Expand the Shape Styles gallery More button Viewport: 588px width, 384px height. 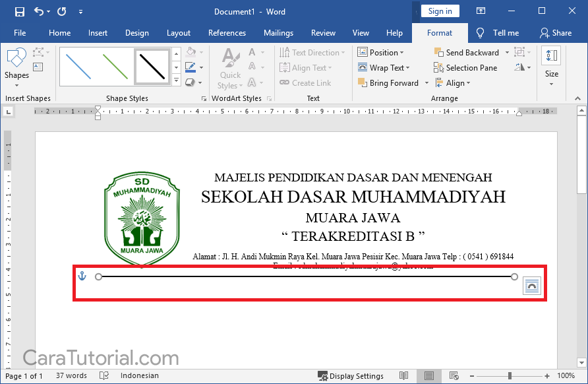[x=176, y=80]
